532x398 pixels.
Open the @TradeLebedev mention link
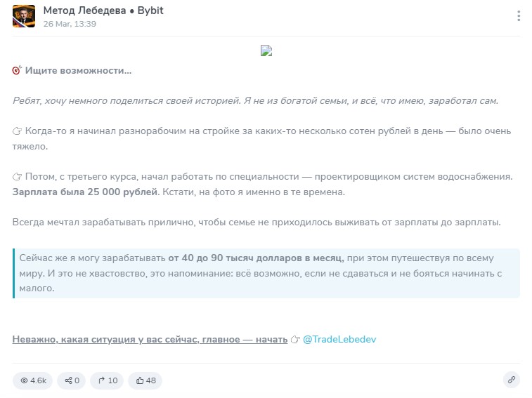(x=339, y=339)
